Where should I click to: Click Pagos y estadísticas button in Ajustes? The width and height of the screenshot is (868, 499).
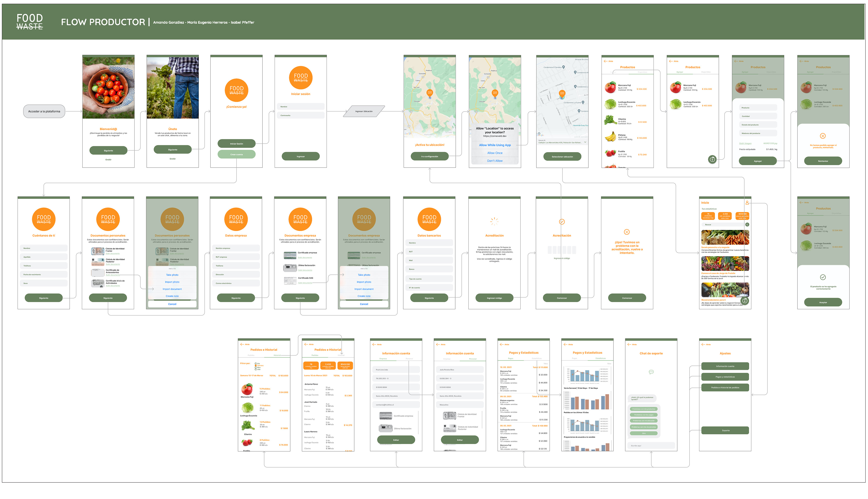tap(725, 377)
